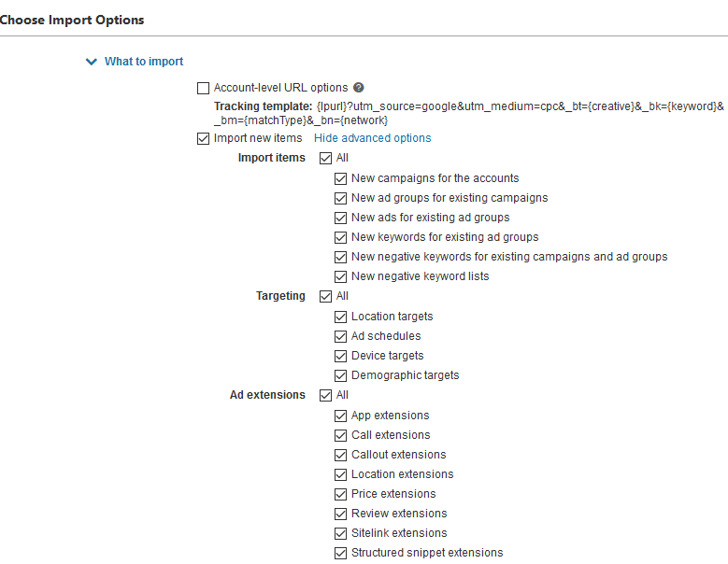This screenshot has width=728, height=564.
Task: Disable New keywords for existing ad groups
Action: [340, 237]
